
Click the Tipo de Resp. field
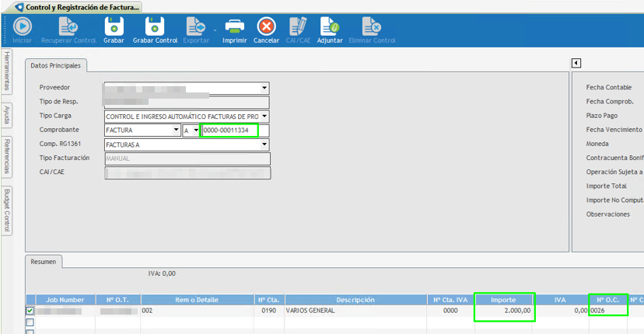point(187,102)
